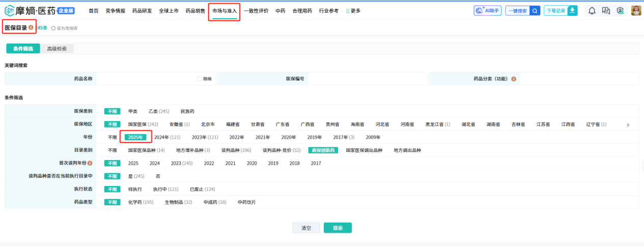
Task: Open the notification bell
Action: (x=592, y=11)
